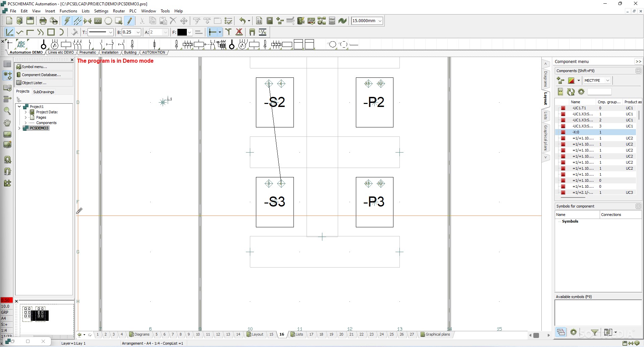
Task: Pick the relay coil rectangle symbol
Action: (x=66, y=44)
